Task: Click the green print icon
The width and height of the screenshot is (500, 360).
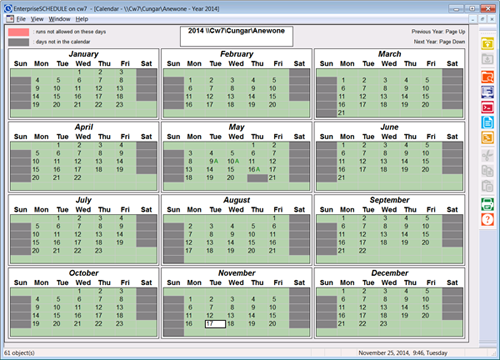Action: [x=487, y=204]
